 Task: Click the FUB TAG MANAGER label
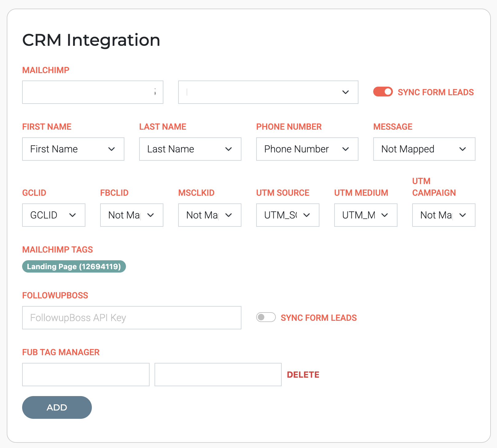click(x=61, y=352)
